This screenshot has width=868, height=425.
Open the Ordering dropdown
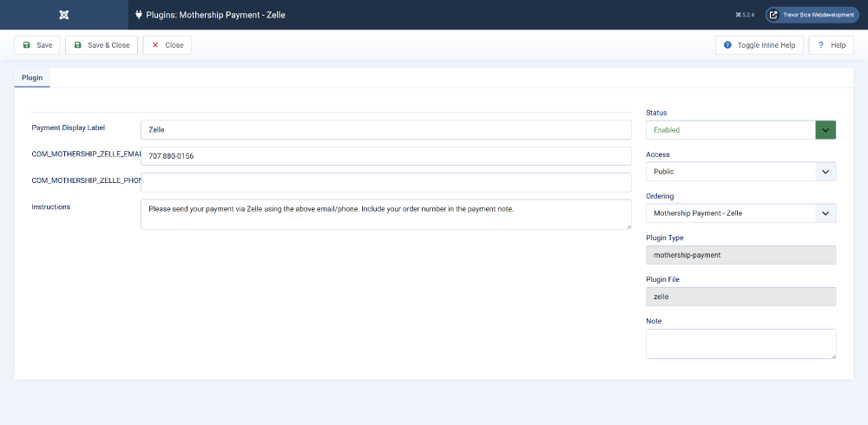point(740,213)
